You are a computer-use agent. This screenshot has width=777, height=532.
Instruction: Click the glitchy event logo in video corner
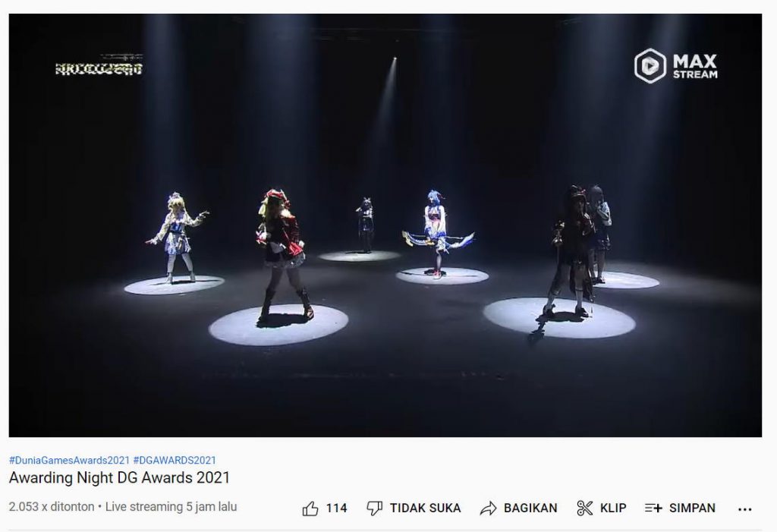click(x=99, y=65)
